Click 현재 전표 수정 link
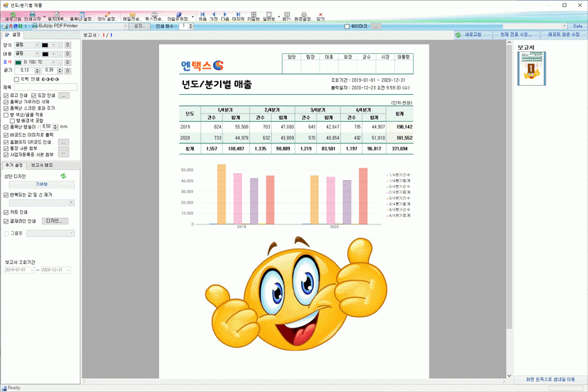 click(x=516, y=35)
